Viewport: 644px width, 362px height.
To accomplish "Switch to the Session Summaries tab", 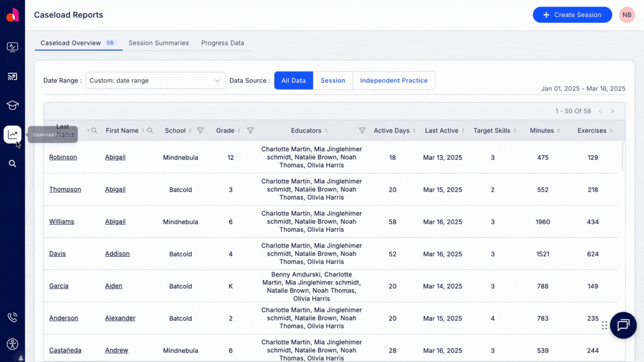I will (x=159, y=42).
